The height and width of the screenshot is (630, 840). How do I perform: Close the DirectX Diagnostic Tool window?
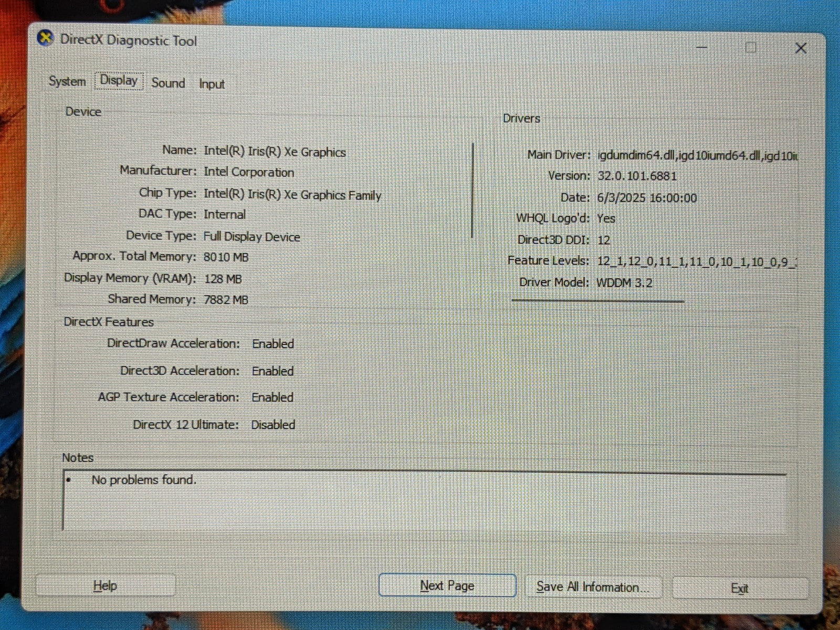800,48
